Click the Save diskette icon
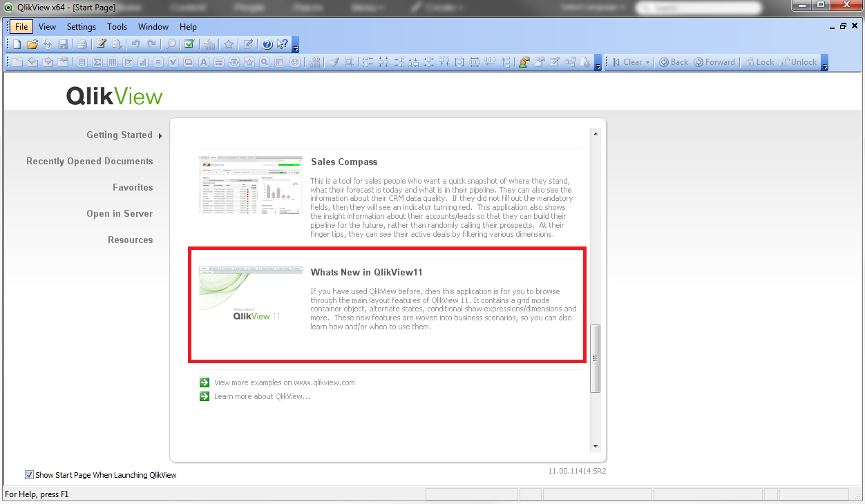The width and height of the screenshot is (865, 504). click(63, 44)
